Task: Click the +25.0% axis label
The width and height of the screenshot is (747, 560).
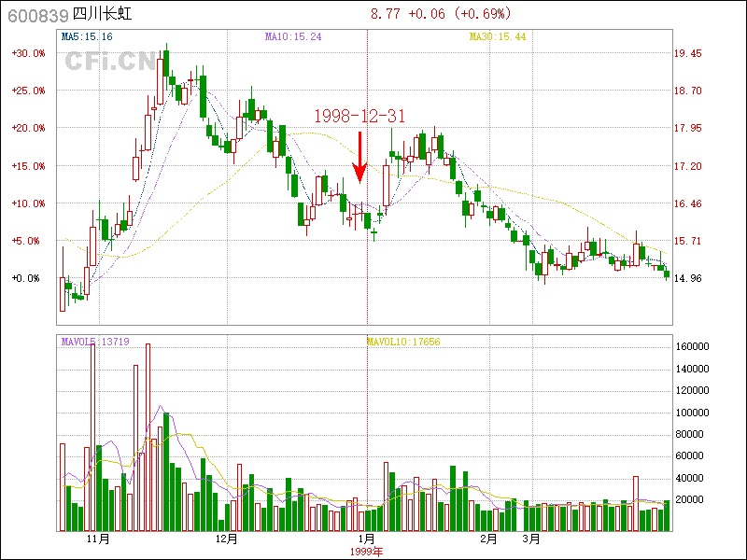Action: tap(29, 91)
